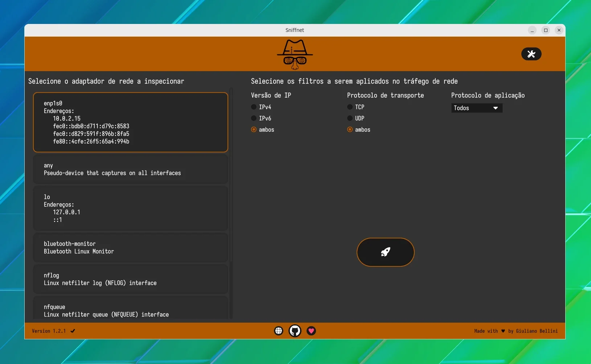Choose the lo loopback adapter
Screen dimensions: 591x364
coord(131,208)
